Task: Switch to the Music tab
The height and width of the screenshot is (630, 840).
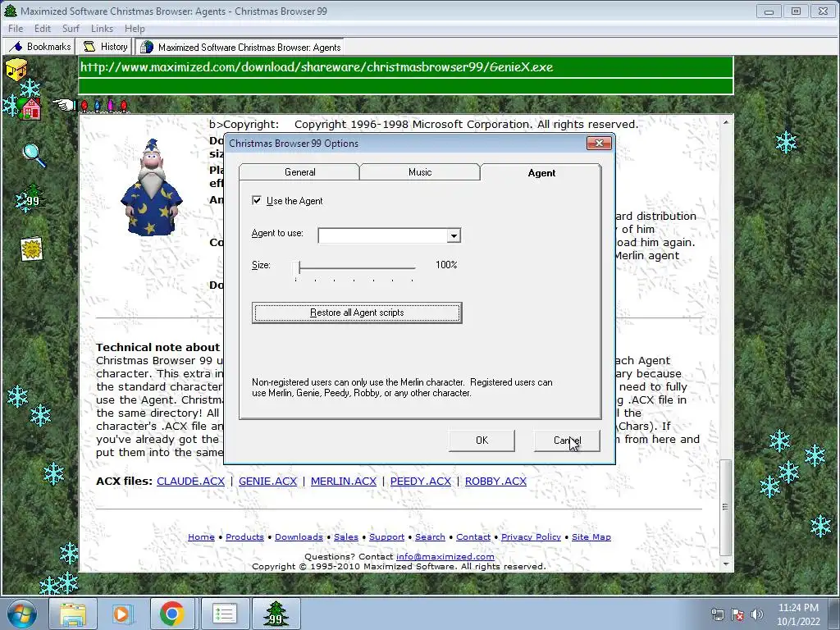Action: (419, 172)
